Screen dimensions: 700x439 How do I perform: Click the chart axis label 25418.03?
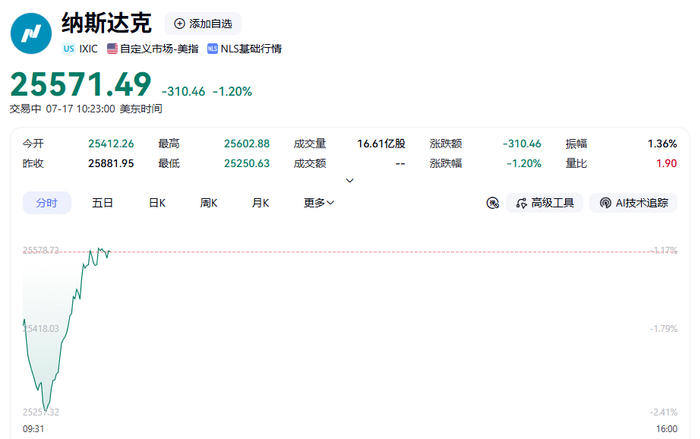41,329
